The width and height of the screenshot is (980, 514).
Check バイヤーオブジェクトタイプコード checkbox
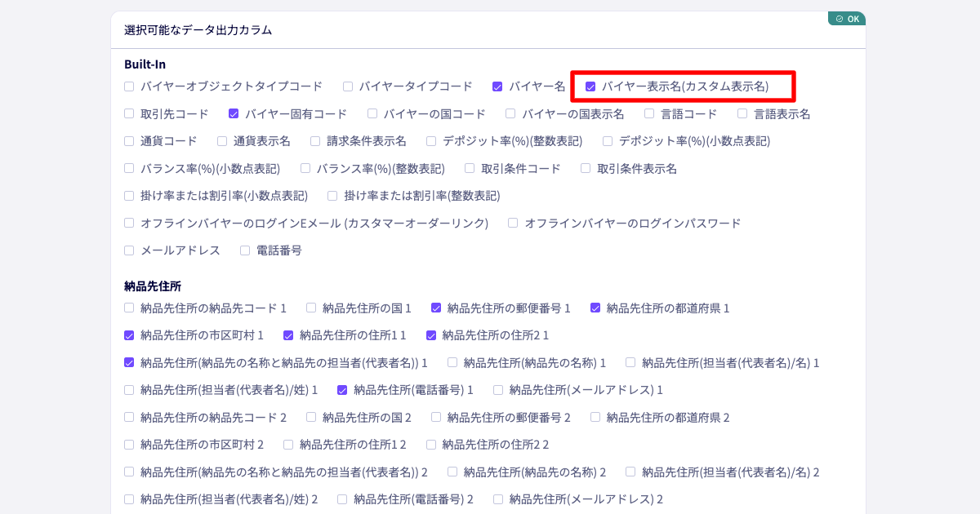(x=129, y=86)
